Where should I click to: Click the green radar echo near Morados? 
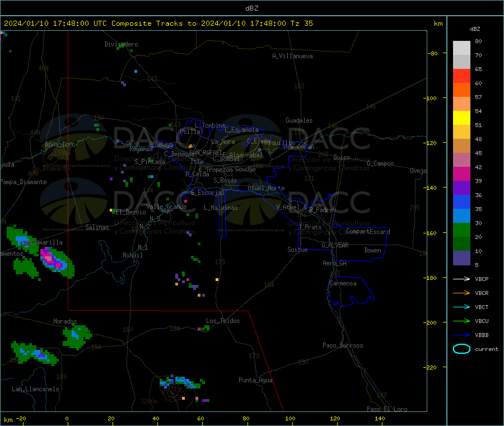[77, 336]
